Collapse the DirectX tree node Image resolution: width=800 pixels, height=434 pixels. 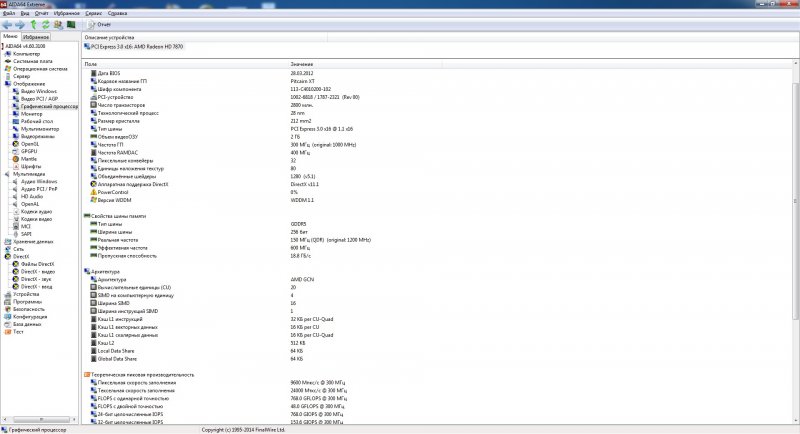pyautogui.click(x=3, y=256)
